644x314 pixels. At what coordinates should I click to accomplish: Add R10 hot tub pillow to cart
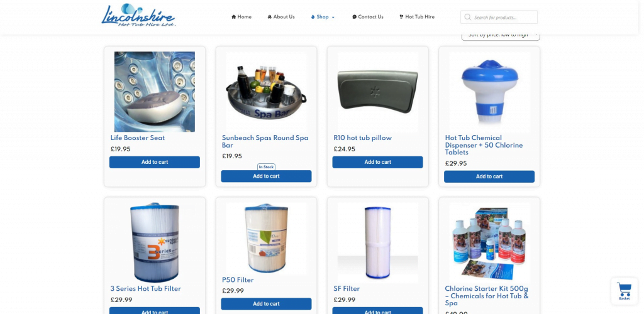pyautogui.click(x=377, y=162)
